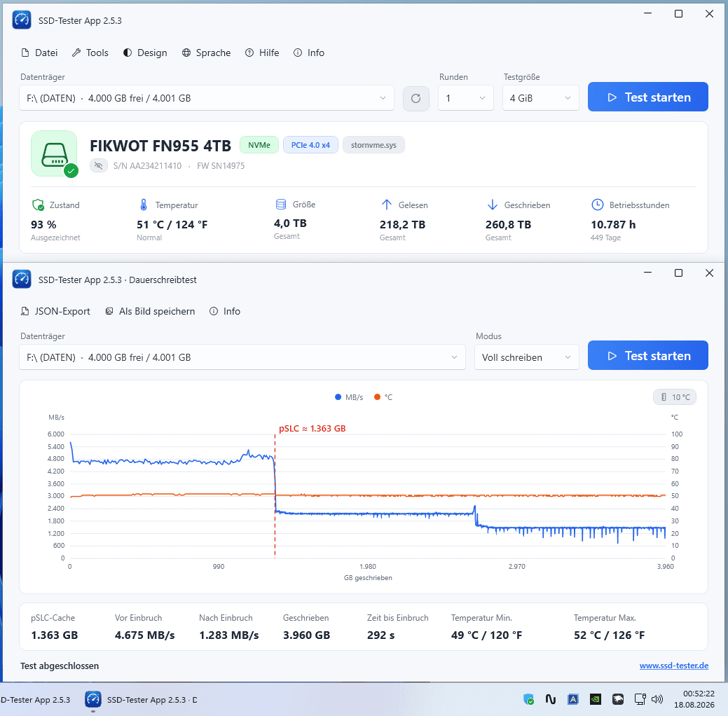Click the NVMe badge
728x716 pixels.
coord(259,145)
